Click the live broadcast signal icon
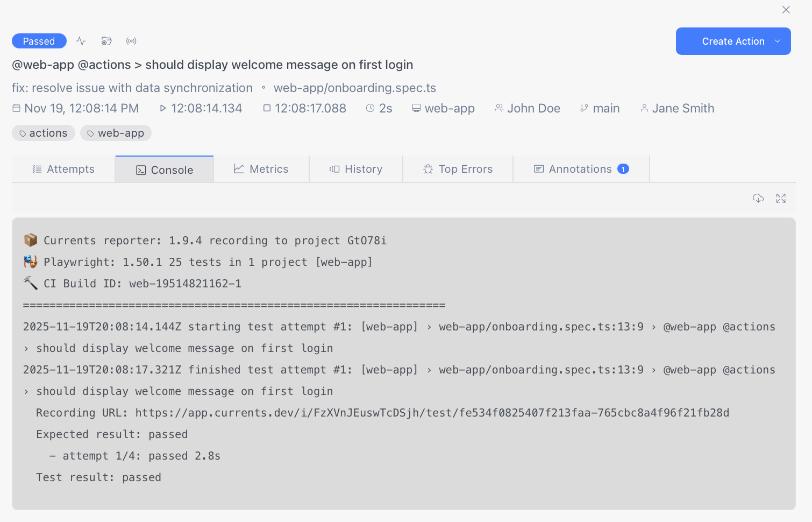Viewport: 812px width, 522px height. (131, 41)
